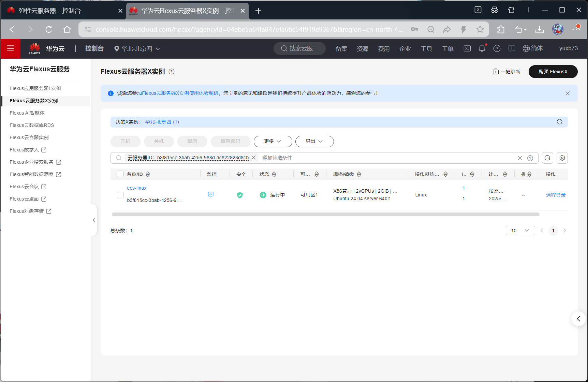The width and height of the screenshot is (588, 382).
Task: Open the experience survey link in banner
Action: point(180,93)
